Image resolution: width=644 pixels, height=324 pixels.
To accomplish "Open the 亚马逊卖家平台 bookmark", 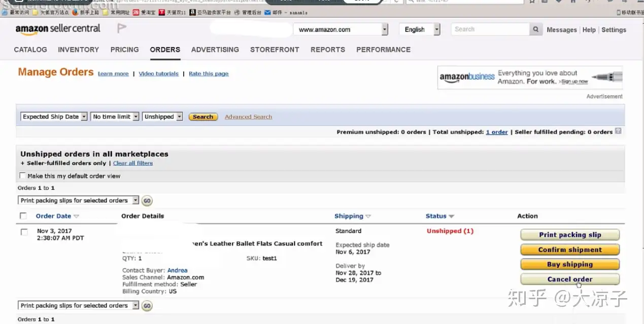I will pyautogui.click(x=210, y=12).
